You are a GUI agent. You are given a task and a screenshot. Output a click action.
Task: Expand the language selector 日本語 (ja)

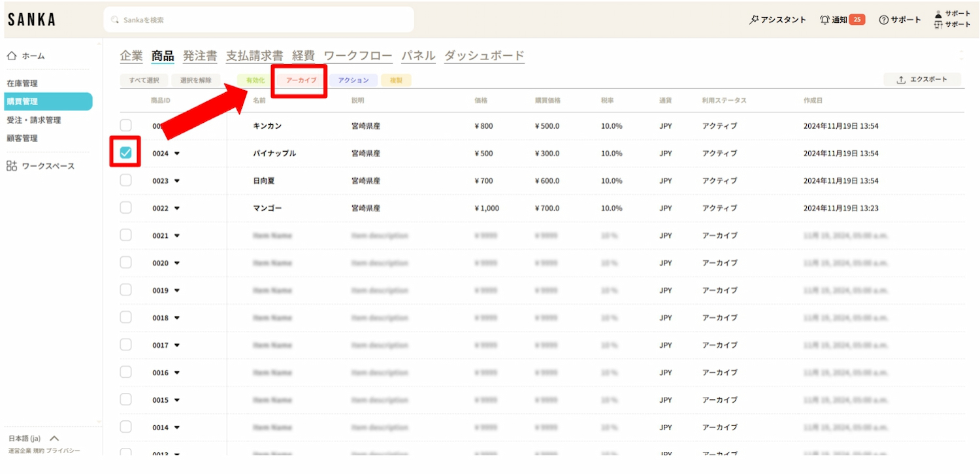click(x=55, y=439)
